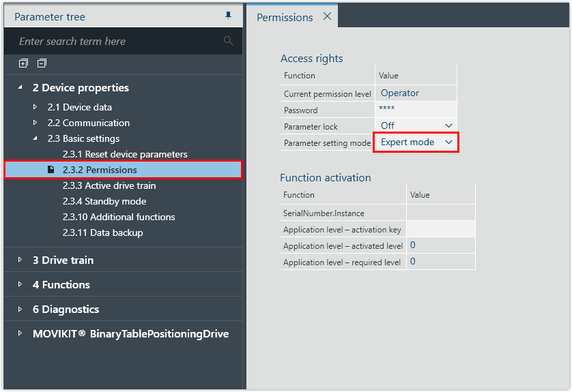Expand the 2.2 Communication node
The height and width of the screenshot is (392, 572).
35,123
